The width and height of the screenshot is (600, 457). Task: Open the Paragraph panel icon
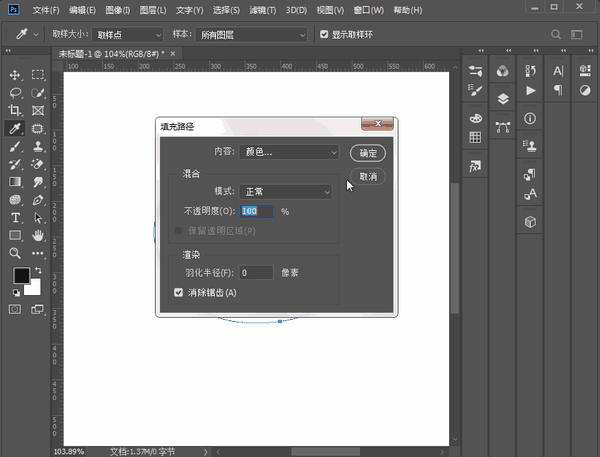coord(558,90)
